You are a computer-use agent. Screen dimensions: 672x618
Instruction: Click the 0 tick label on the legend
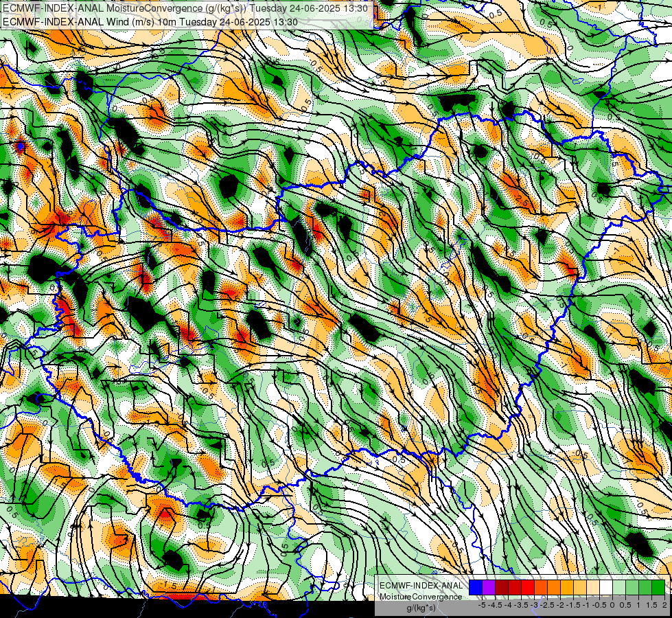[x=612, y=605]
